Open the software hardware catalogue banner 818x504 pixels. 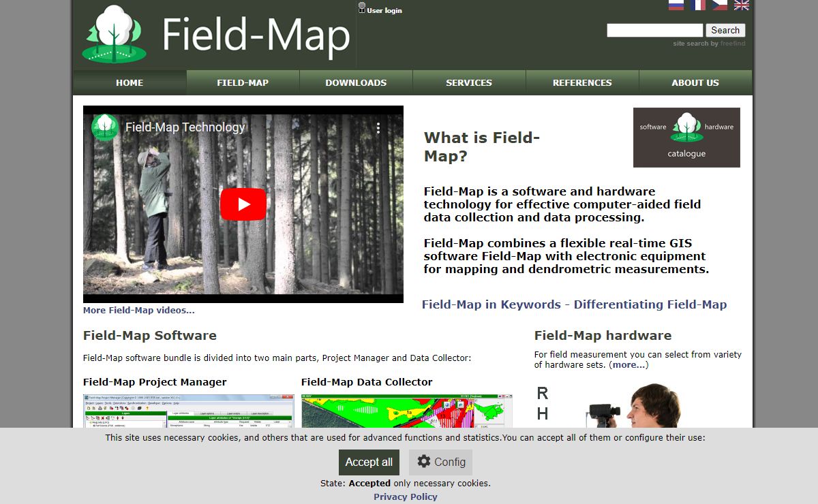[686, 138]
